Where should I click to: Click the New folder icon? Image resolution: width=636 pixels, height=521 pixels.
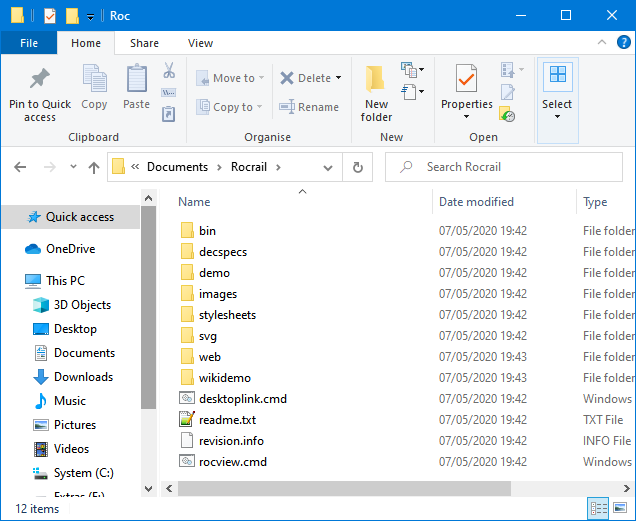point(376,80)
